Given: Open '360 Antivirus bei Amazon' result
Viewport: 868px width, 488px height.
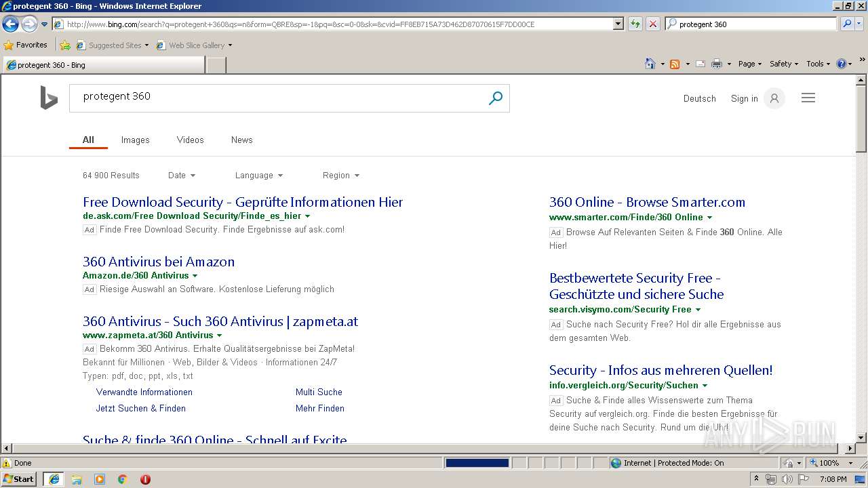Looking at the screenshot, I should [x=159, y=262].
